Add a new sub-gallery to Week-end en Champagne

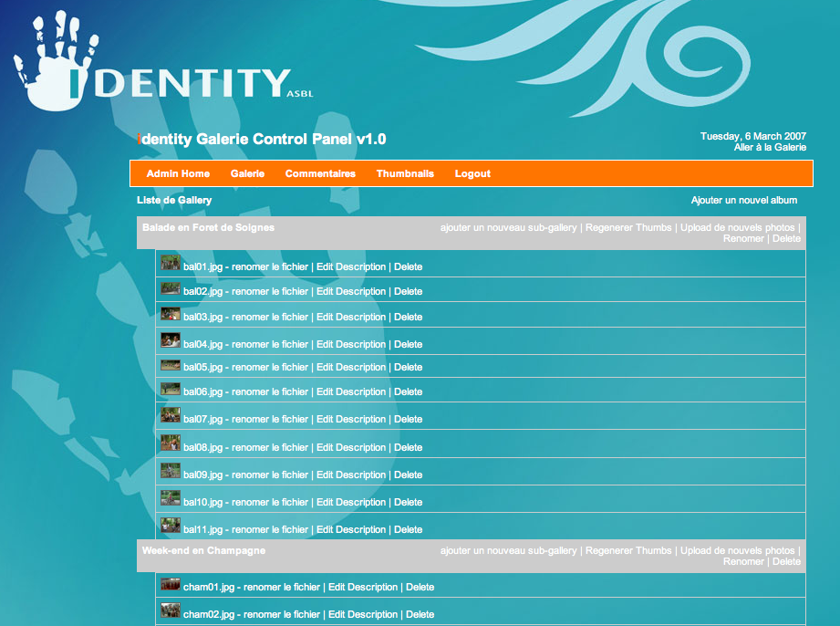point(508,550)
